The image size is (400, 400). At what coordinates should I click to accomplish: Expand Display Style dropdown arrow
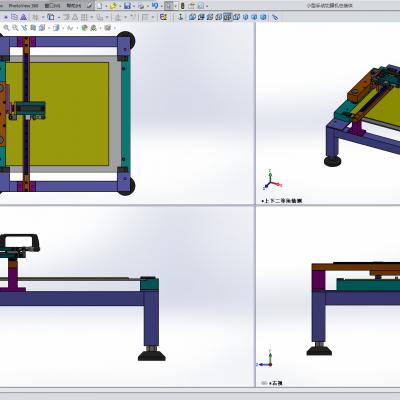click(63, 28)
